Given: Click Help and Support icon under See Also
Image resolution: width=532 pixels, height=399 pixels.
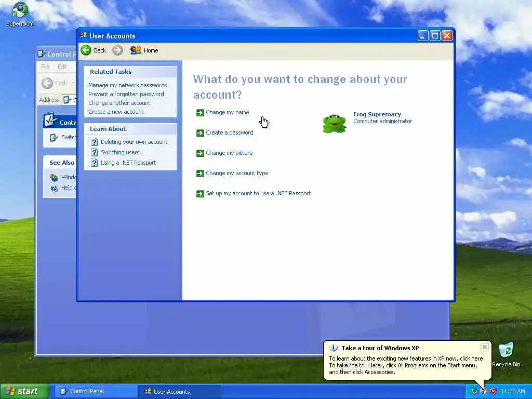Looking at the screenshot, I should pos(54,188).
